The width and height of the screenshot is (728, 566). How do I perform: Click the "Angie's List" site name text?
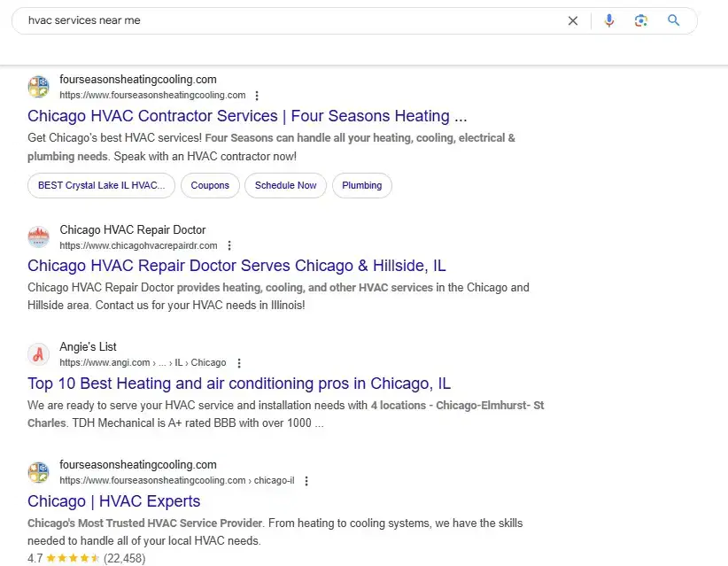[x=88, y=347]
